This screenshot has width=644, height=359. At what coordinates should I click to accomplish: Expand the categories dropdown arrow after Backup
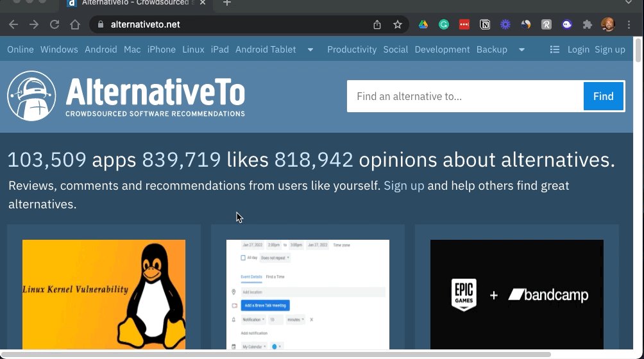[521, 49]
